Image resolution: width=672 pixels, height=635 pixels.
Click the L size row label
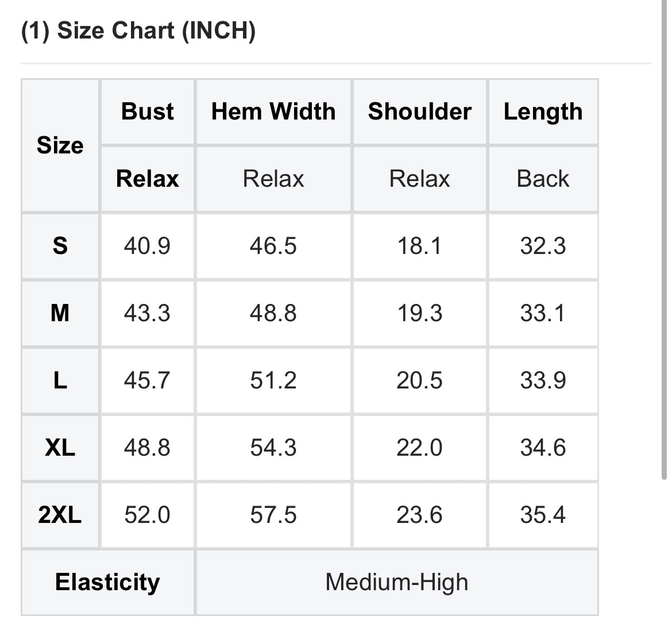[x=60, y=380]
